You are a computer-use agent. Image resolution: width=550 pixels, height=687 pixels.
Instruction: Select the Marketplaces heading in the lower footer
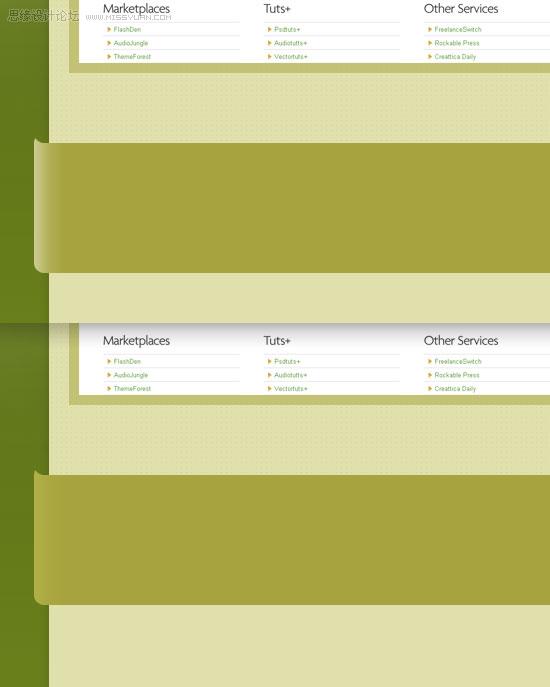pyautogui.click(x=136, y=341)
